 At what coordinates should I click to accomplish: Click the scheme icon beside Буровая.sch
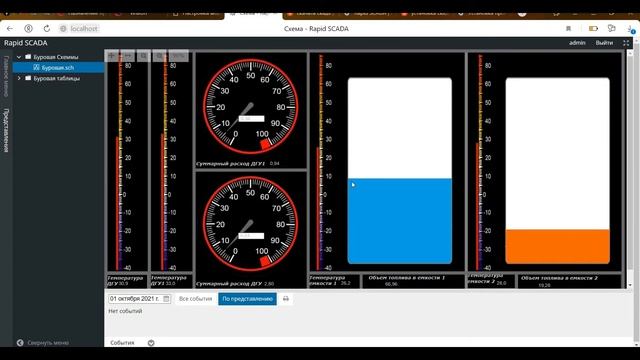[x=36, y=67]
